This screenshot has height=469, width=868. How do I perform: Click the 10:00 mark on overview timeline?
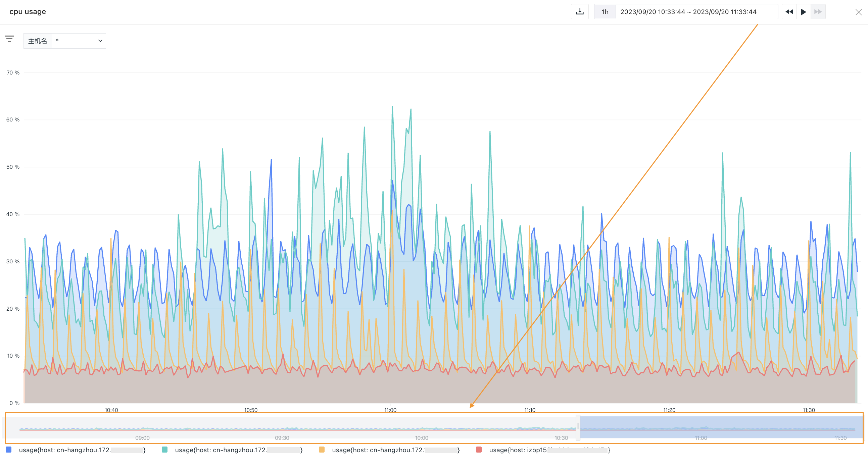(422, 438)
